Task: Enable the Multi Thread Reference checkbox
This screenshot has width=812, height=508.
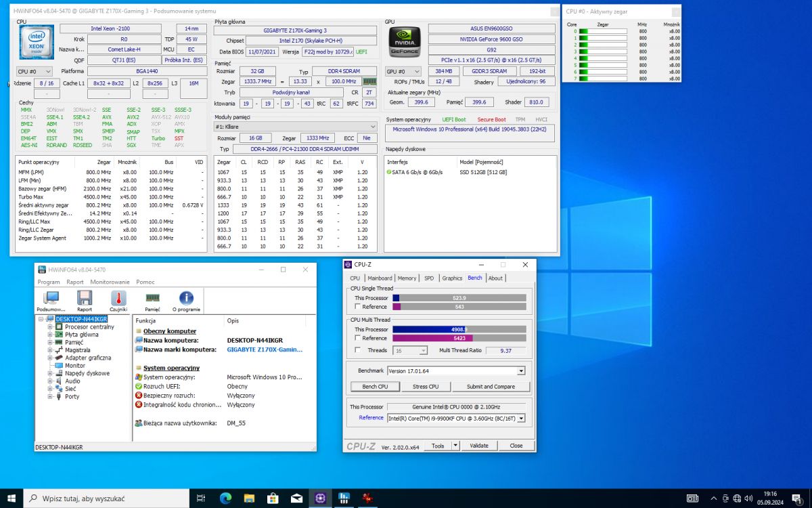Action: 357,338
